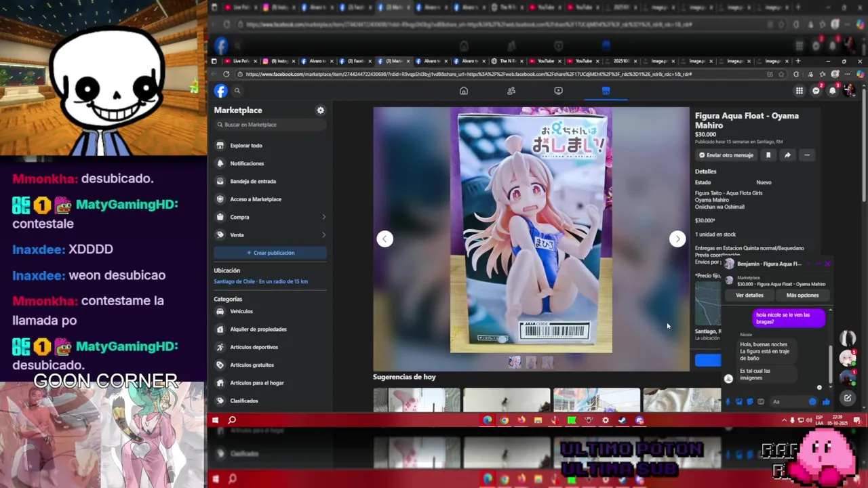Choose a GIF in chat
Image resolution: width=868 pixels, height=488 pixels.
click(761, 401)
